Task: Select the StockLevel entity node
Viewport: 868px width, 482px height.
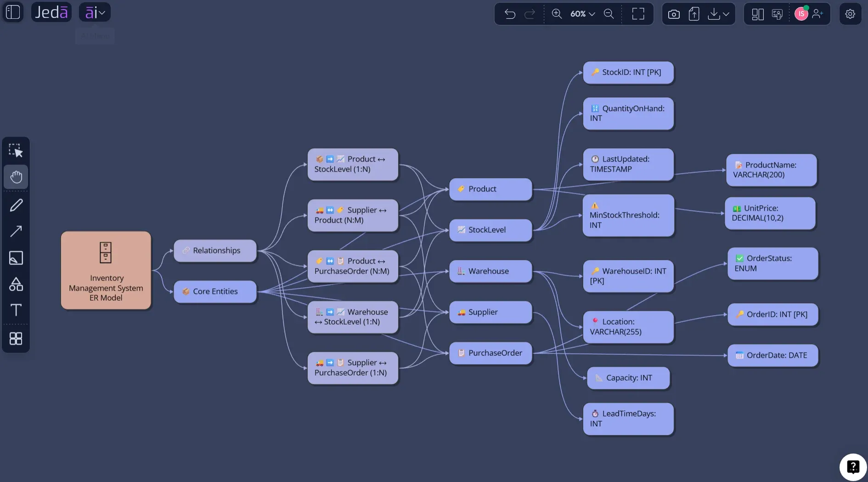Action: tap(490, 230)
